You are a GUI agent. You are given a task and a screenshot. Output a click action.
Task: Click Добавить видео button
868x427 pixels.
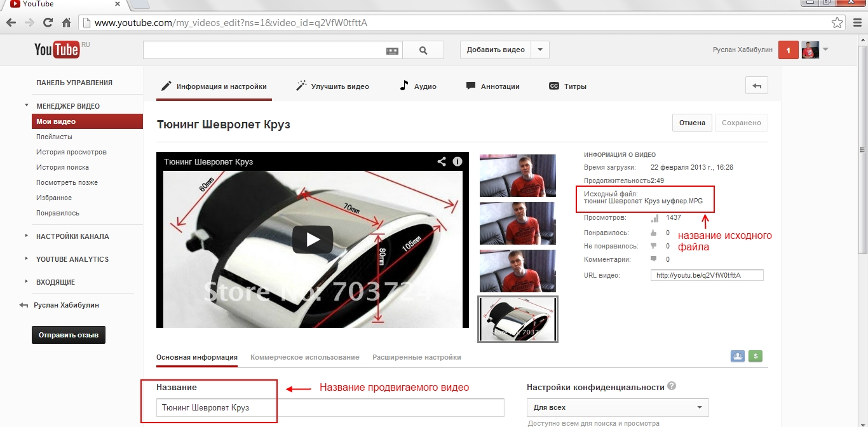pos(496,50)
